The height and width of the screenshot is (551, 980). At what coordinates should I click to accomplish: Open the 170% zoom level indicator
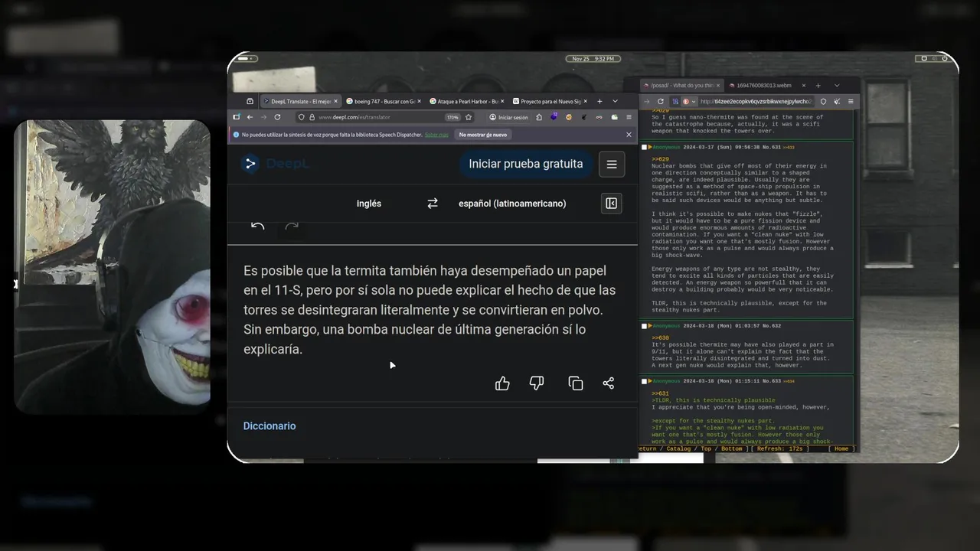452,117
